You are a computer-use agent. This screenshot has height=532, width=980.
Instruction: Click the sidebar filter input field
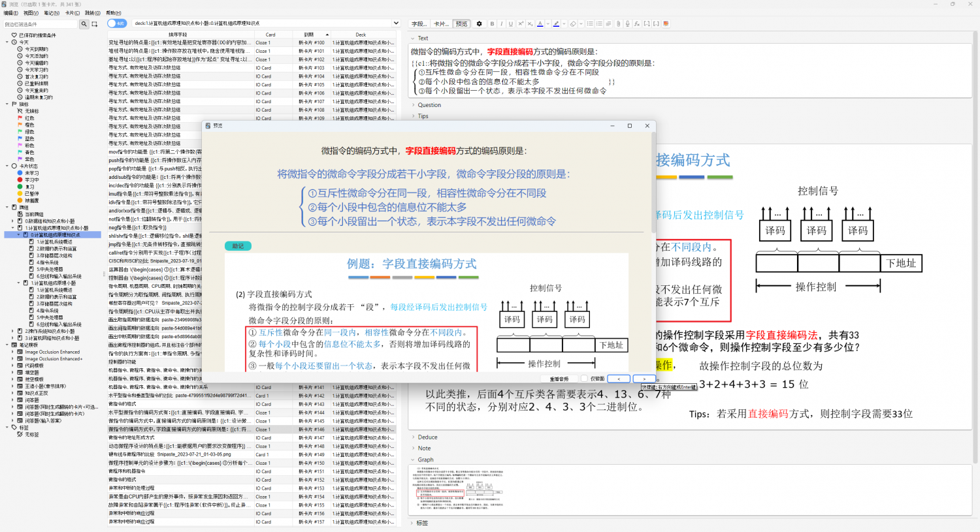point(41,24)
